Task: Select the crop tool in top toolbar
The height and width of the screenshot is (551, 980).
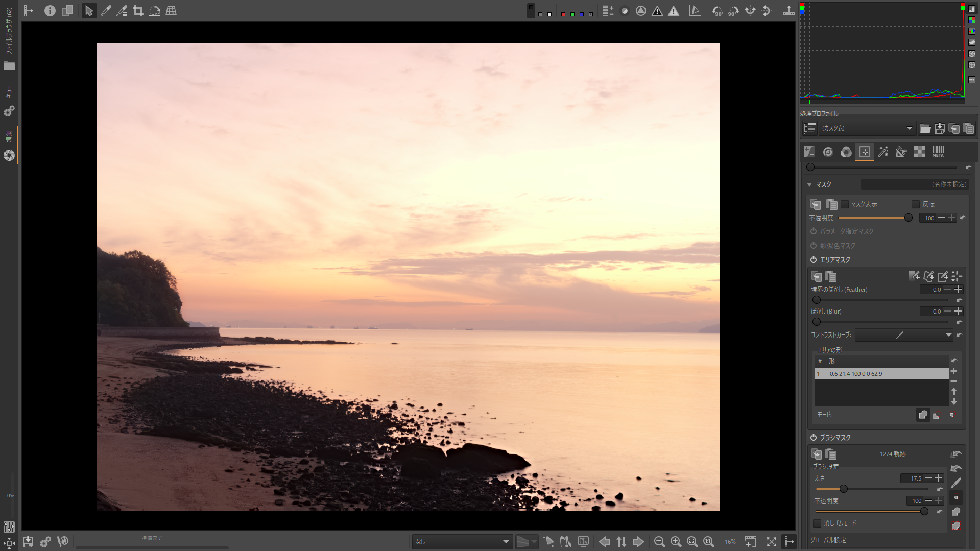Action: pyautogui.click(x=138, y=11)
